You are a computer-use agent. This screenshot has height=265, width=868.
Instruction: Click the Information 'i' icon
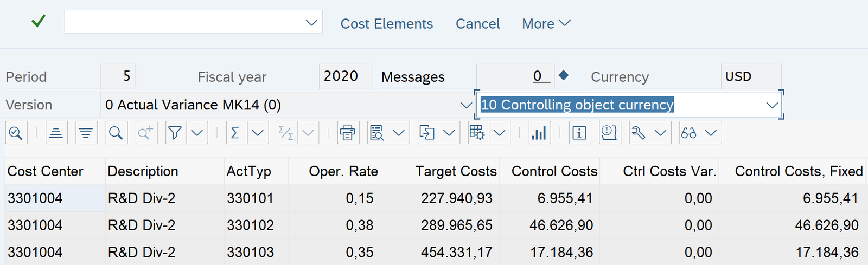pos(579,133)
